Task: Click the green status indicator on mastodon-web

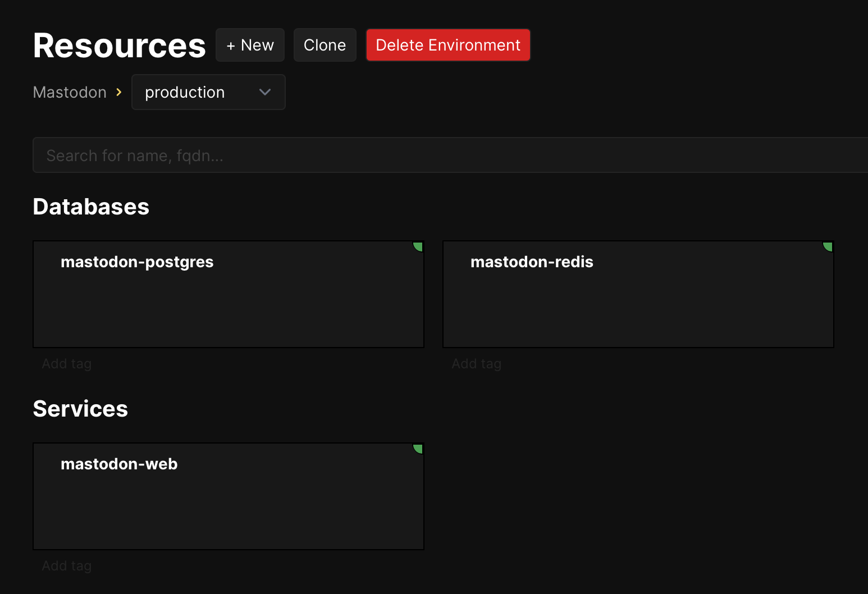Action: click(x=418, y=448)
